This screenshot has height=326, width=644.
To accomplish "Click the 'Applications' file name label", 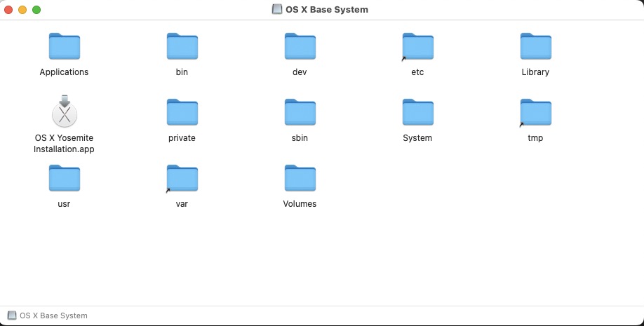I will click(x=64, y=72).
